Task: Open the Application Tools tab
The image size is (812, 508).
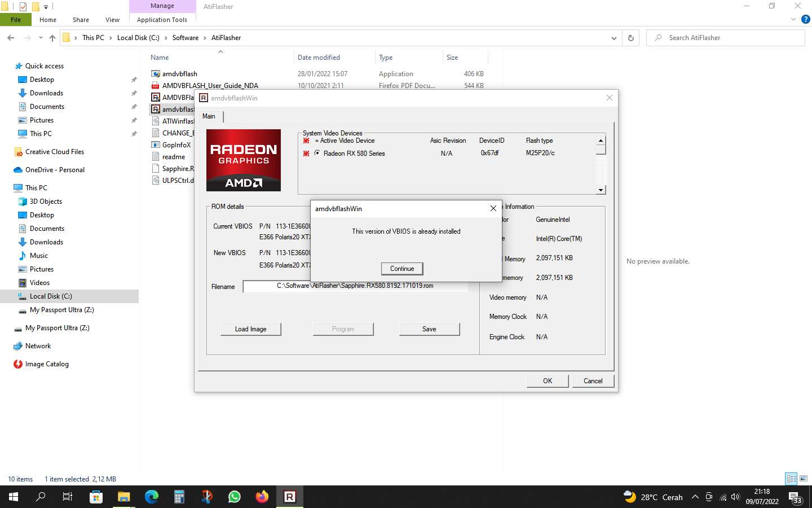Action: [x=162, y=20]
